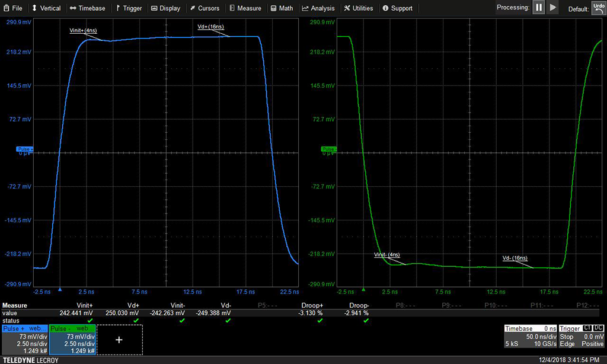Open the green Pulse - trace descriptor

click(x=71, y=339)
